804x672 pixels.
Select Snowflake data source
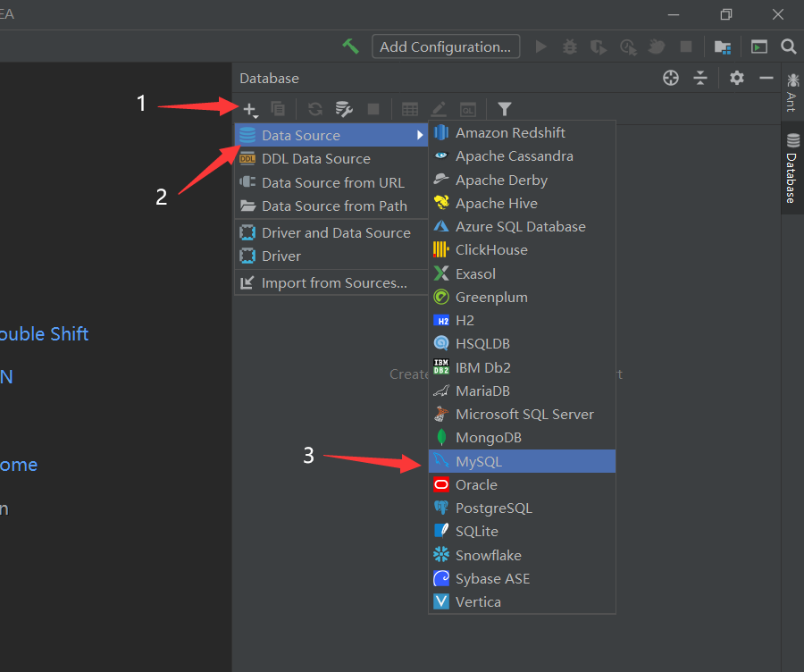coord(522,555)
